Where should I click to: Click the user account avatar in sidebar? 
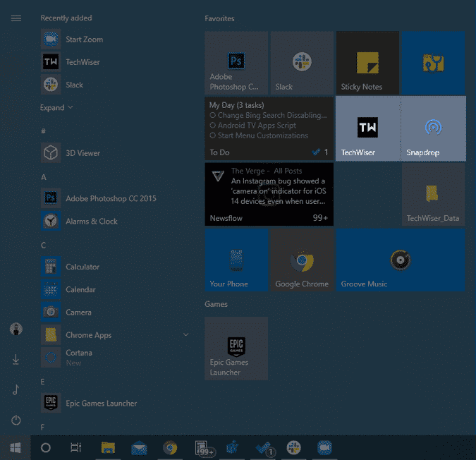pos(16,329)
